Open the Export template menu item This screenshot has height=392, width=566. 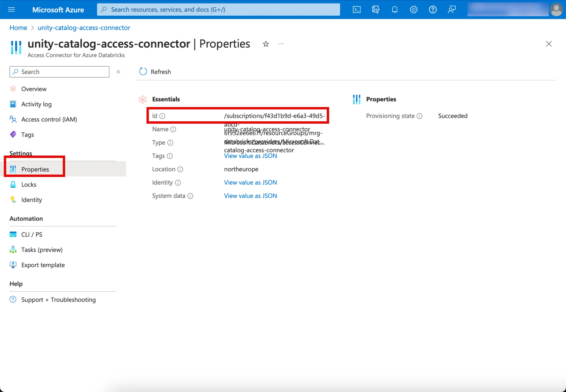click(x=43, y=265)
